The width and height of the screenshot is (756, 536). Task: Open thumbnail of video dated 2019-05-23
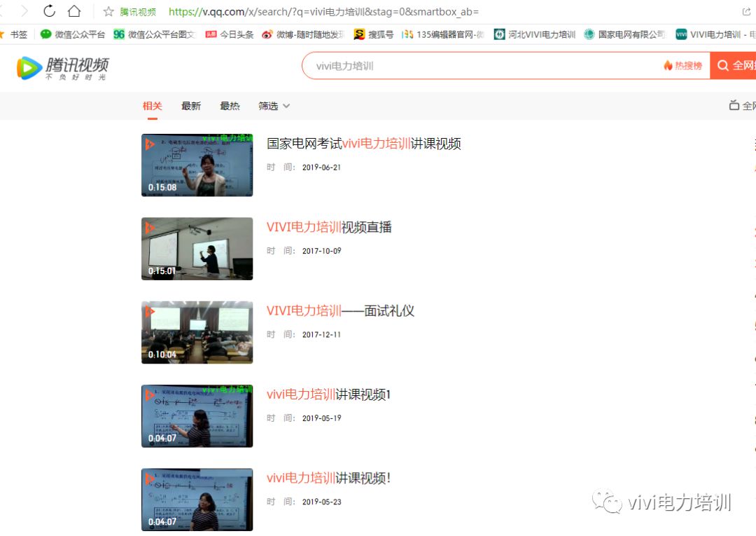click(x=197, y=500)
